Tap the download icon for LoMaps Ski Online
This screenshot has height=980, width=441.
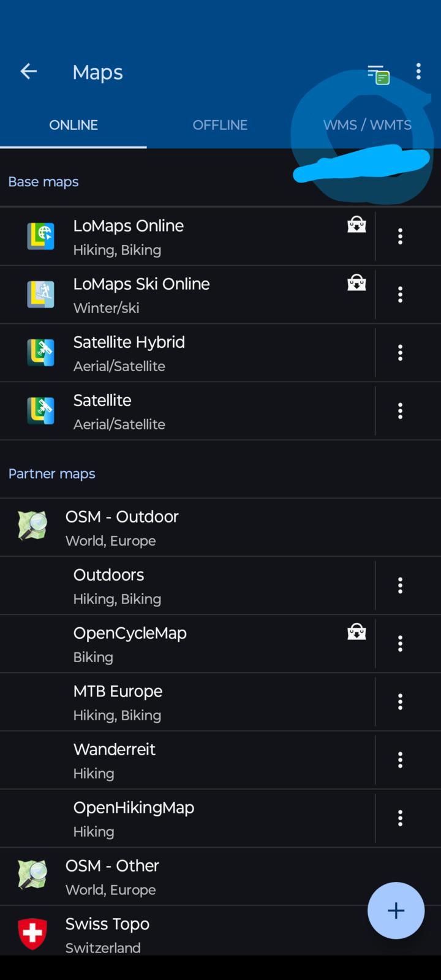(356, 283)
